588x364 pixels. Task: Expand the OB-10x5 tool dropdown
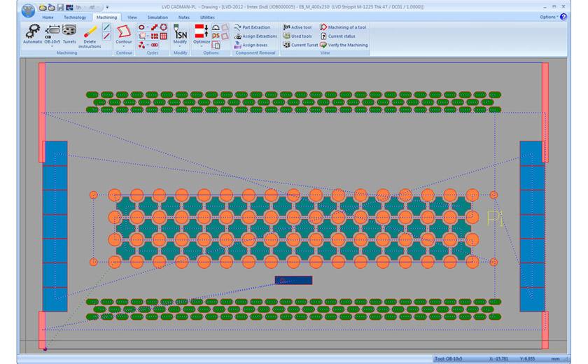pos(52,47)
